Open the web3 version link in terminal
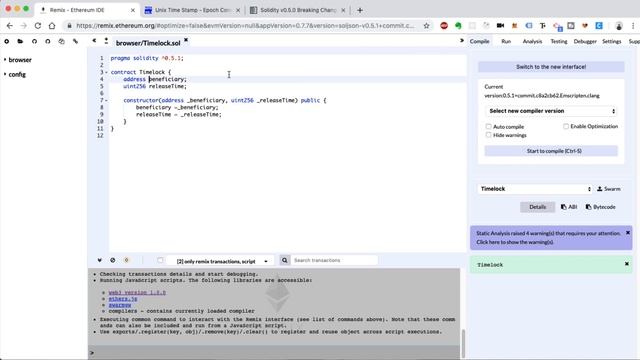Screen dimensions: 640x360 pyautogui.click(x=137, y=293)
